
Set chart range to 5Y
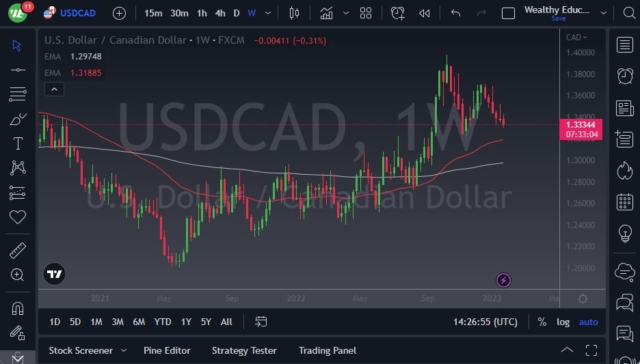[206, 322]
